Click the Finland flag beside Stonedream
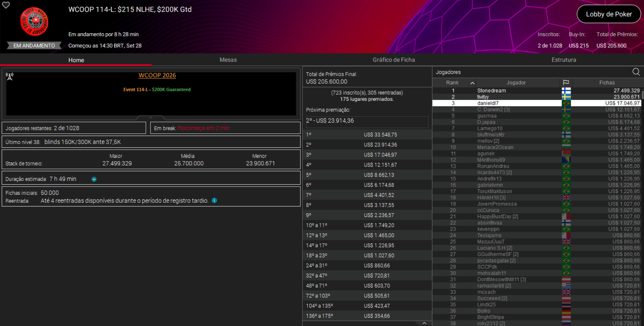This screenshot has height=326, width=644. pos(566,91)
